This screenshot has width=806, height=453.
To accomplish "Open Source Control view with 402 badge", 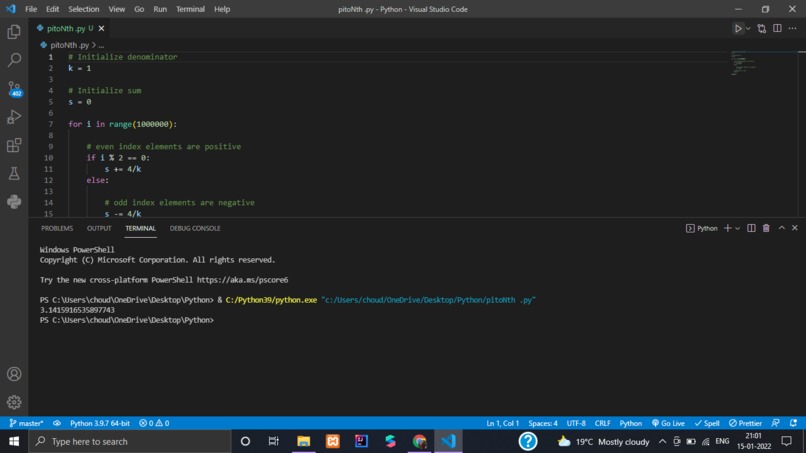I will (14, 89).
